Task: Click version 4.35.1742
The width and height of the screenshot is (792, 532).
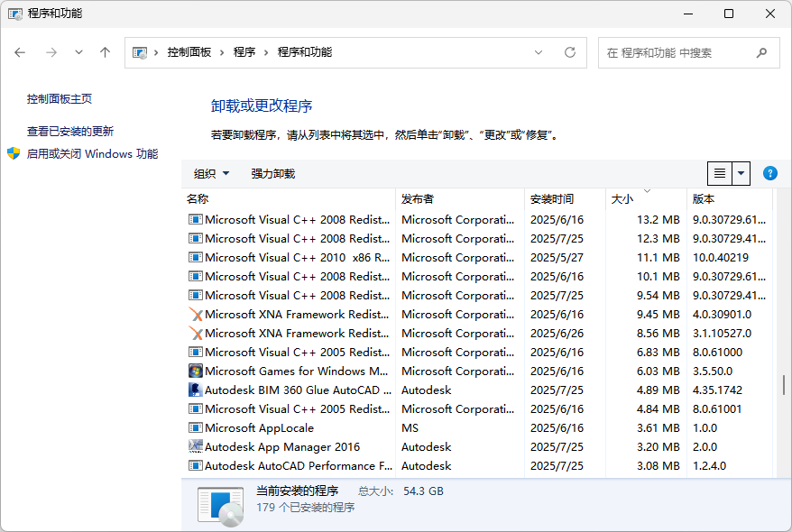Action: pos(717,390)
